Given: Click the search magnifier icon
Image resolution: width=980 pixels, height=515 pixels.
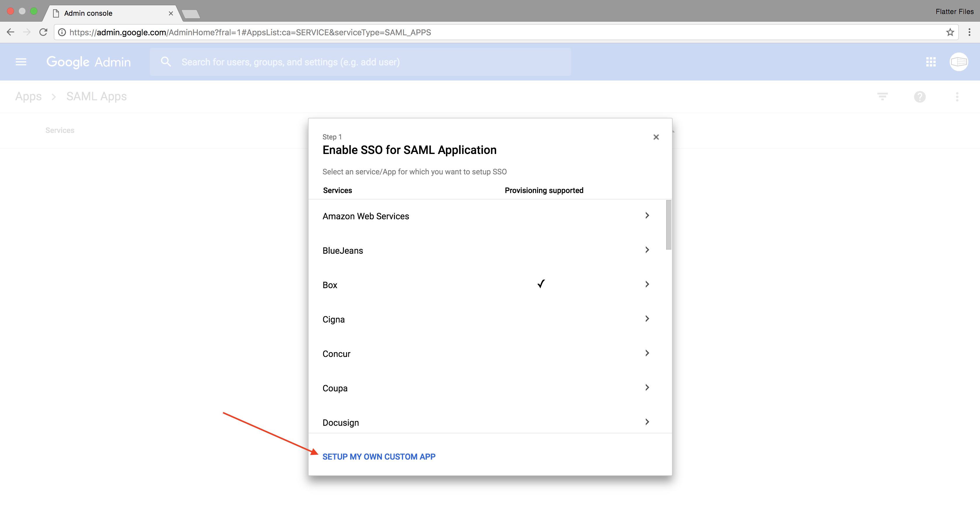Looking at the screenshot, I should tap(165, 62).
